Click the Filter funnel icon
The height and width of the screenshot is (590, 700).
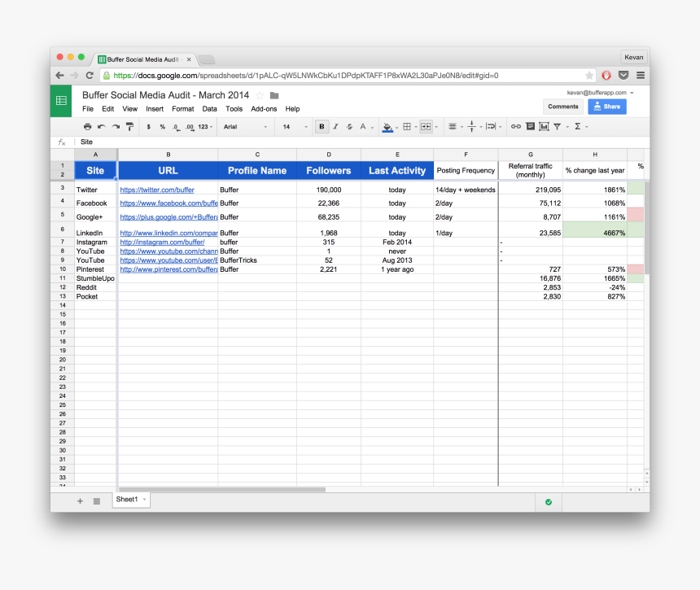click(x=557, y=127)
